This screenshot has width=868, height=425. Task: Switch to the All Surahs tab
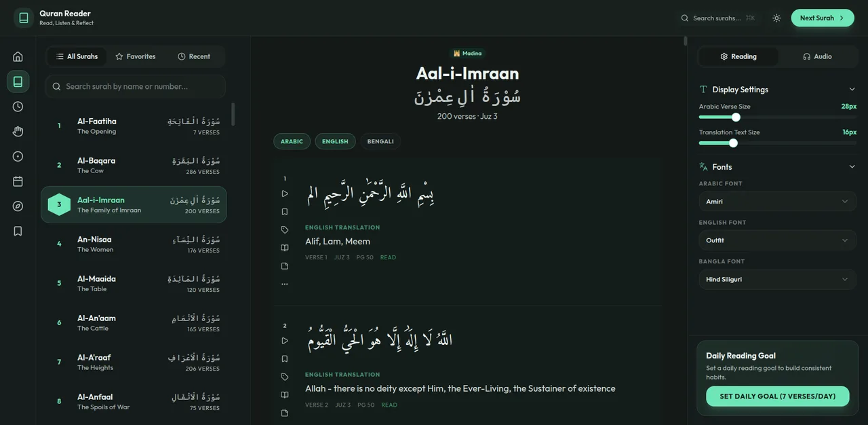[x=77, y=56]
